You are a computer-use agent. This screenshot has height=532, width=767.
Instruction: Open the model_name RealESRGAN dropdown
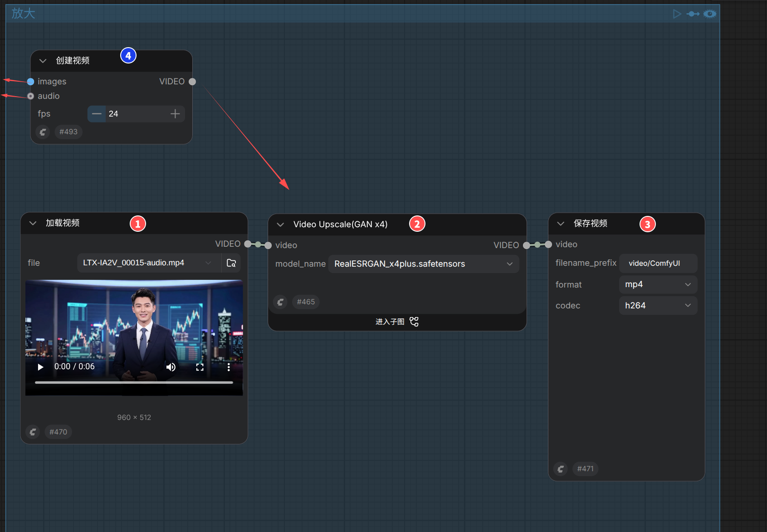coord(424,264)
